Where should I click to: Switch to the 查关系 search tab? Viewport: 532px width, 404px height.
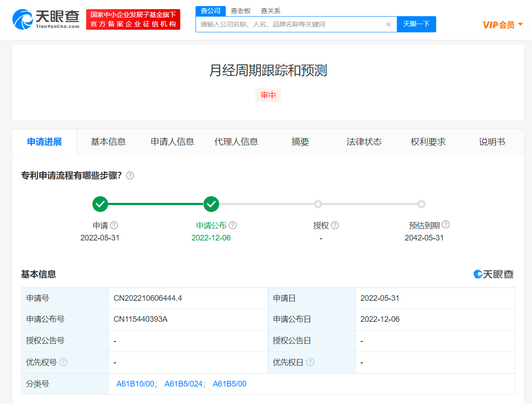[270, 11]
